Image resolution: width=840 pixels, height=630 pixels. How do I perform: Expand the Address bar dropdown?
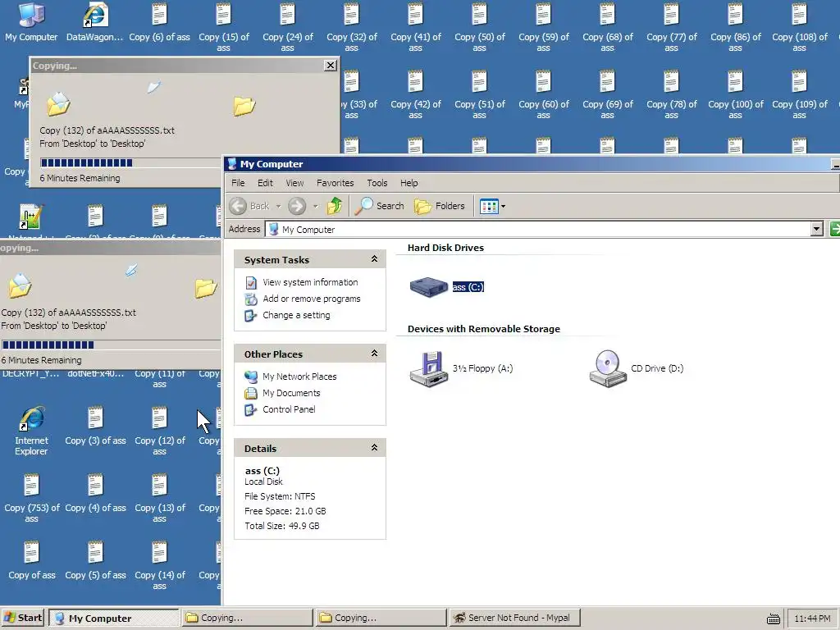(x=816, y=230)
